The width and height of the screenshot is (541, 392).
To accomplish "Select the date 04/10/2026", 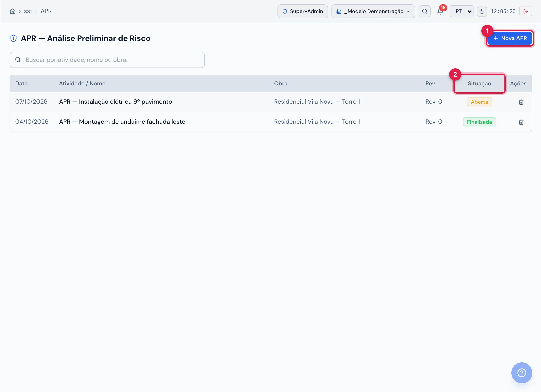I will [32, 122].
